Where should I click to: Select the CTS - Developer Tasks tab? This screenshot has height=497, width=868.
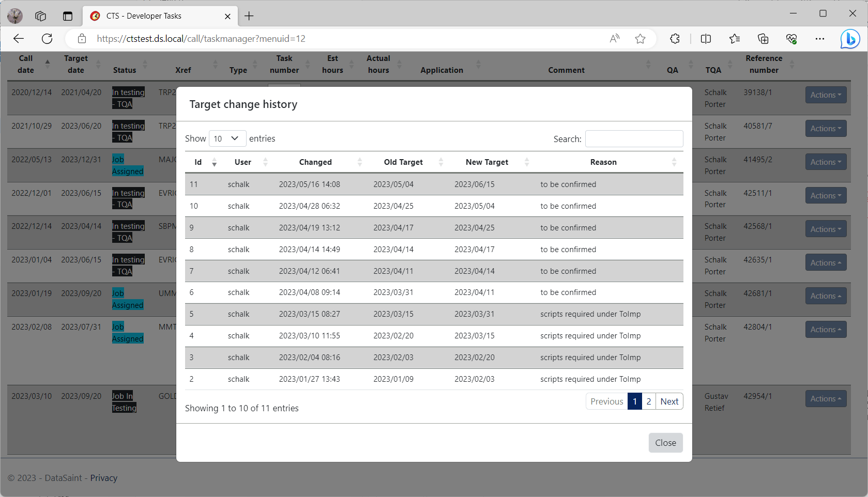[x=160, y=16]
